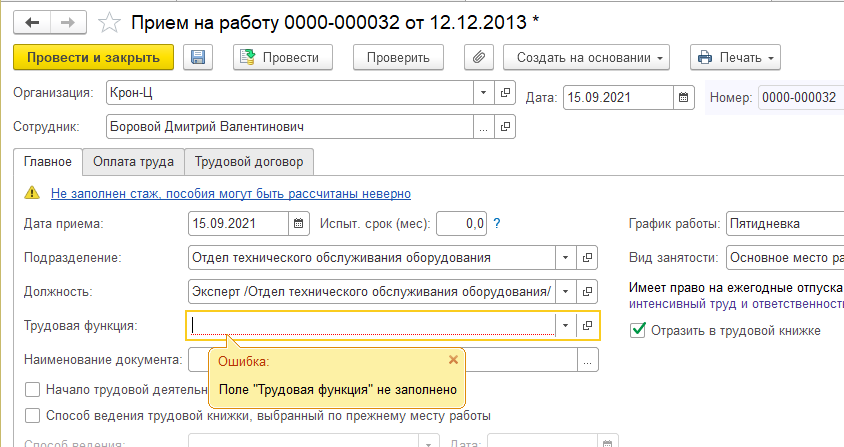This screenshot has width=844, height=447.
Task: Add document to favorites with the star
Action: click(x=109, y=23)
